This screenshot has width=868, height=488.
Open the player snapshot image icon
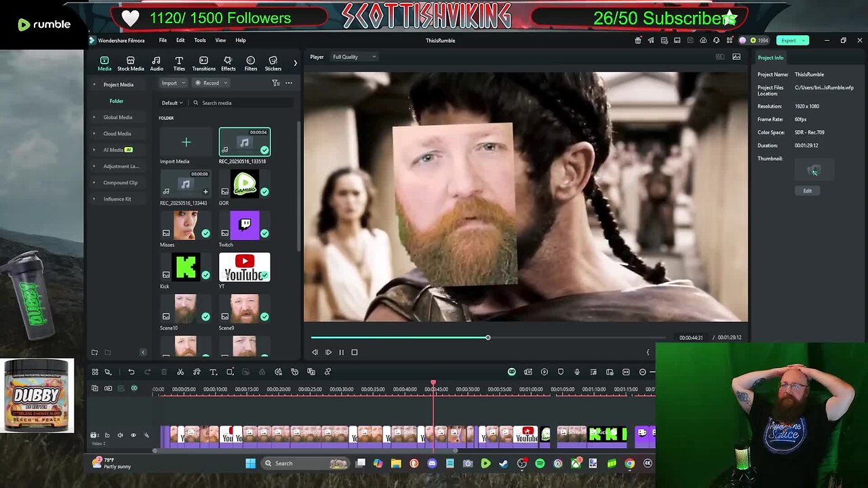pyautogui.click(x=736, y=57)
